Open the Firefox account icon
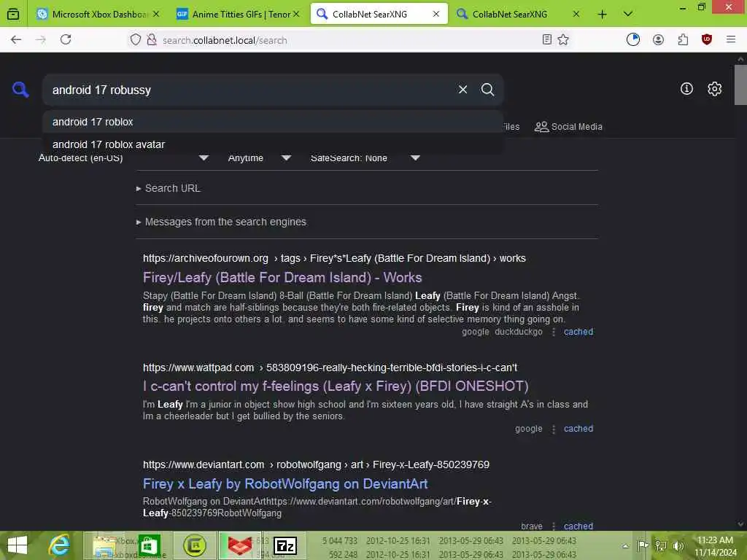Viewport: 747px width, 560px height. click(659, 39)
